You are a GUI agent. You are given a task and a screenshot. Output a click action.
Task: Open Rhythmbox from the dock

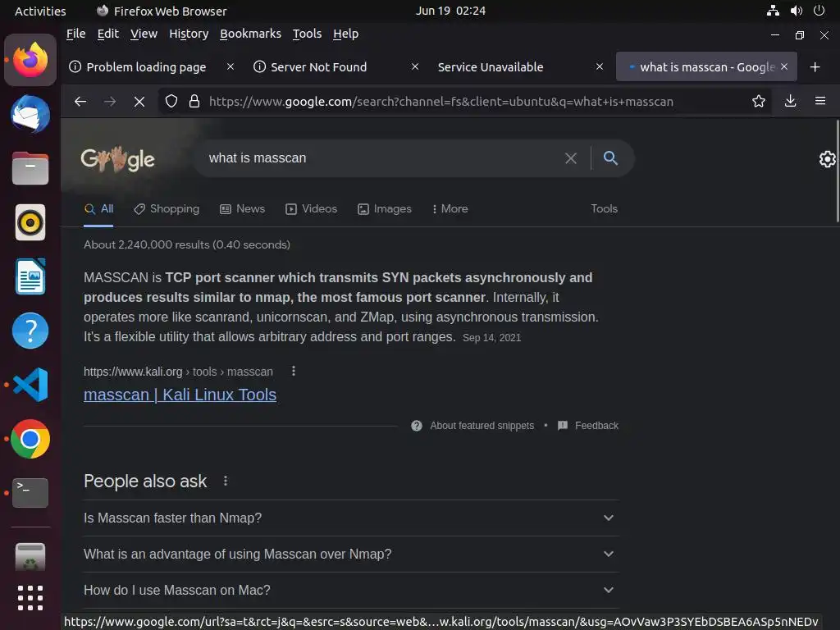[30, 222]
